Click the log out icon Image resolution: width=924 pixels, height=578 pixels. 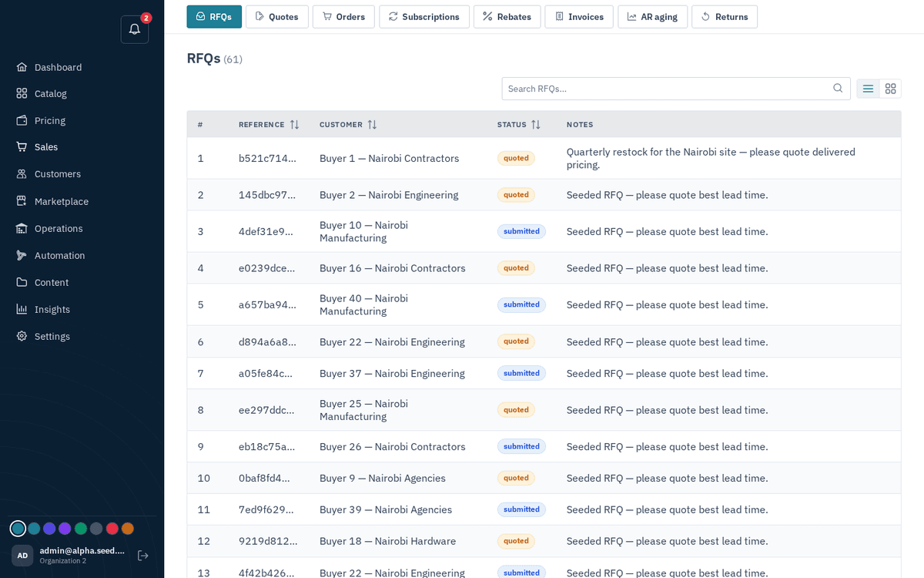[142, 556]
